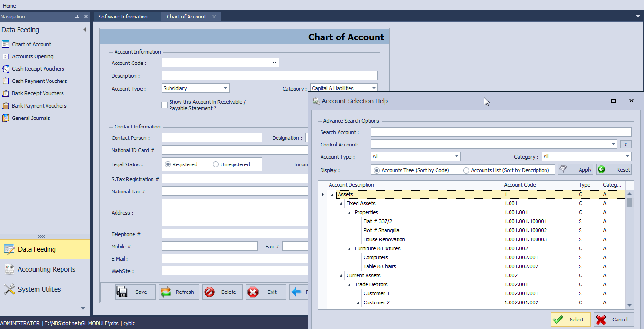Select the Data Feeding navigation group
The height and width of the screenshot is (329, 644).
point(45,249)
